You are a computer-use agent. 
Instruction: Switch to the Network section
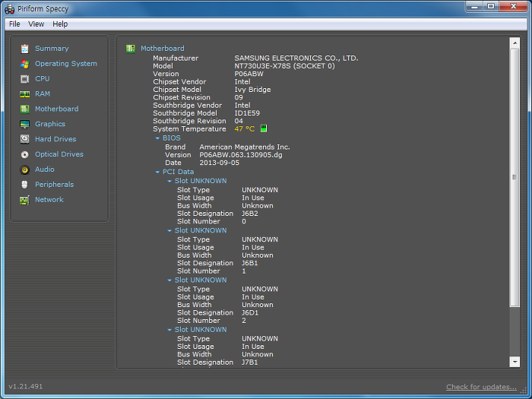[x=49, y=199]
